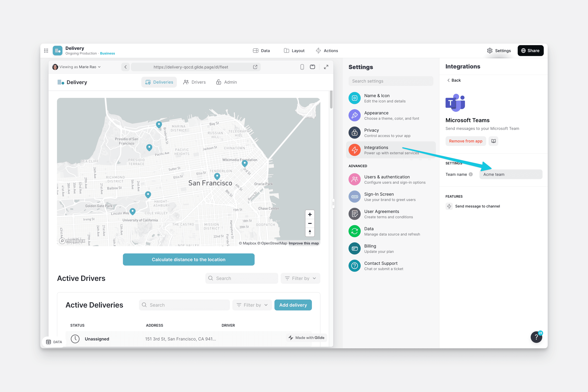Select the Admin tab in app
This screenshot has height=392, width=588.
226,82
